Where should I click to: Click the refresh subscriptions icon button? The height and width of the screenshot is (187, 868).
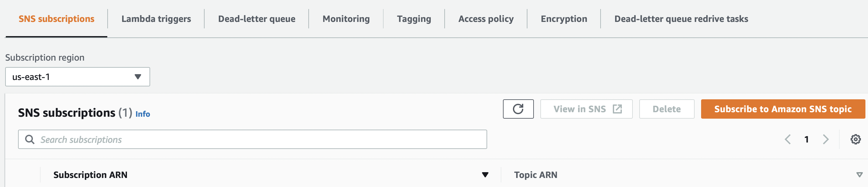click(518, 109)
